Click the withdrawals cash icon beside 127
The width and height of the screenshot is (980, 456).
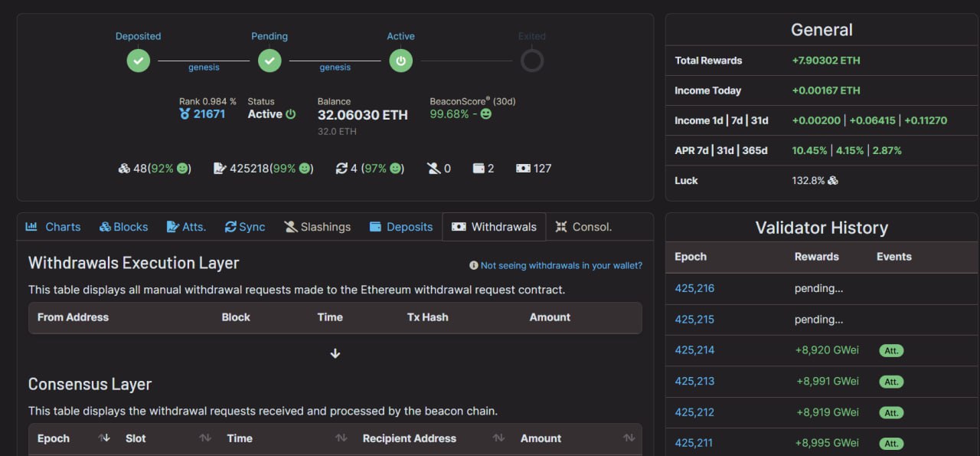pyautogui.click(x=523, y=169)
